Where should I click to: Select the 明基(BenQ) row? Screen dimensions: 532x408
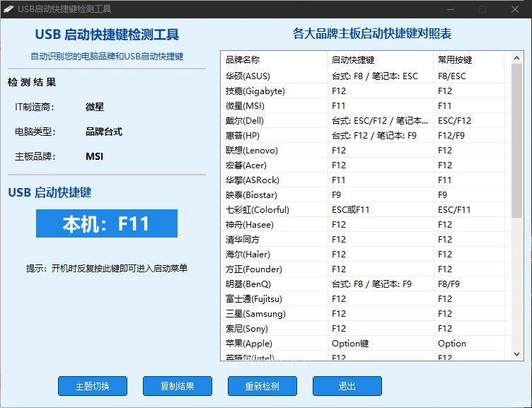pos(366,284)
